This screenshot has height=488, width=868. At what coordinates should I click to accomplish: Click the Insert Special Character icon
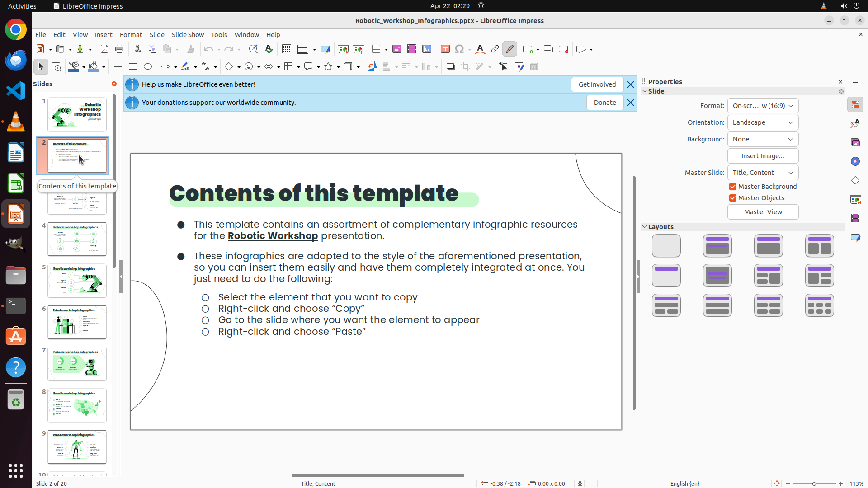coord(459,49)
